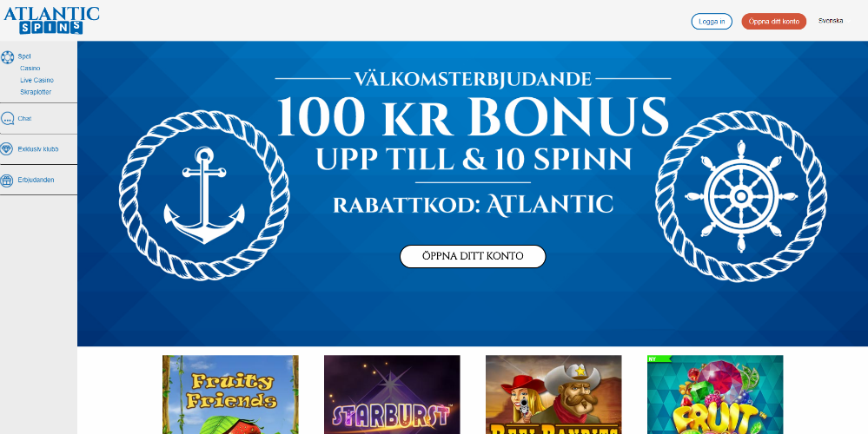
Task: Click the Exklusiv klubb diamond icon
Action: (7, 149)
